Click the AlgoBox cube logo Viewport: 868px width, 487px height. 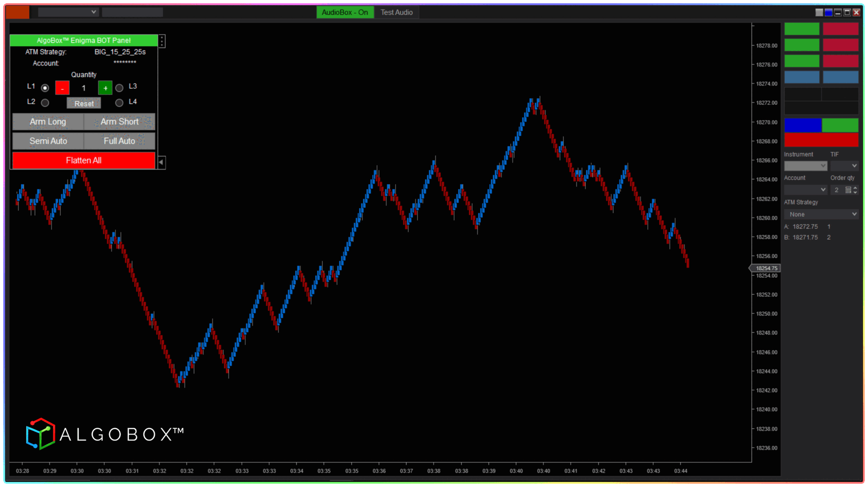40,434
